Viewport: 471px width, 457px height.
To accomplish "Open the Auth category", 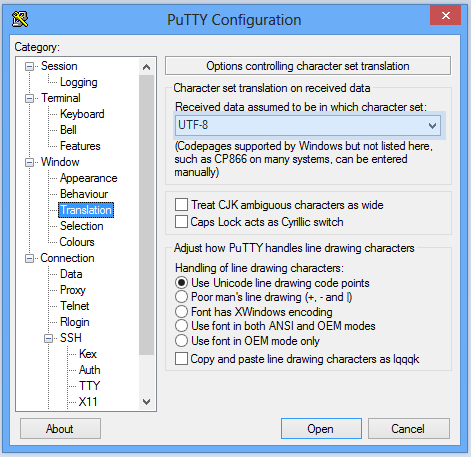I will tap(90, 370).
